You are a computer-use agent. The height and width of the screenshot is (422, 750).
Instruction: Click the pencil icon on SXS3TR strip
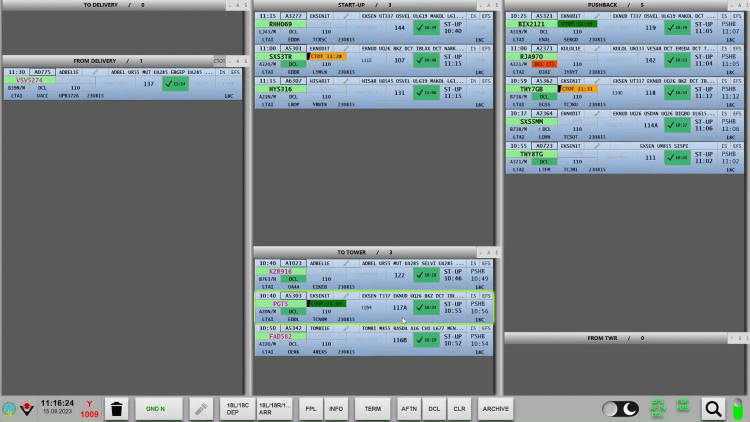pos(348,48)
